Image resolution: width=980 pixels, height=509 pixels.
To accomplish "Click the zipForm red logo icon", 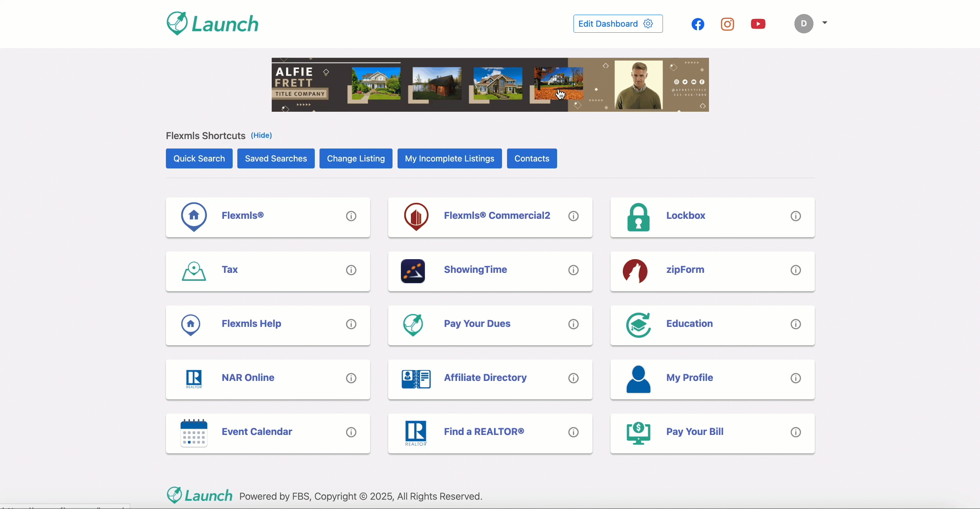I will tap(635, 271).
